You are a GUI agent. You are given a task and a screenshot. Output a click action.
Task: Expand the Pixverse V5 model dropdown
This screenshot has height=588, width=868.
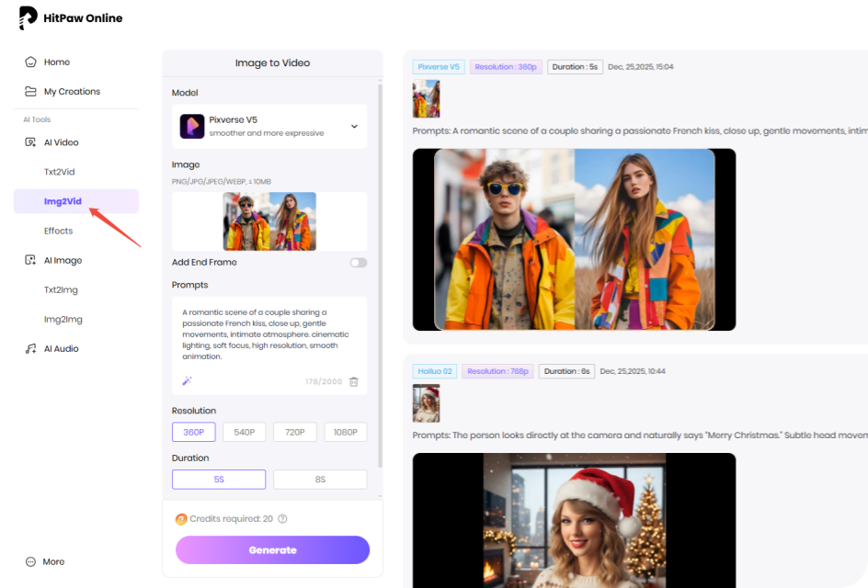(354, 127)
